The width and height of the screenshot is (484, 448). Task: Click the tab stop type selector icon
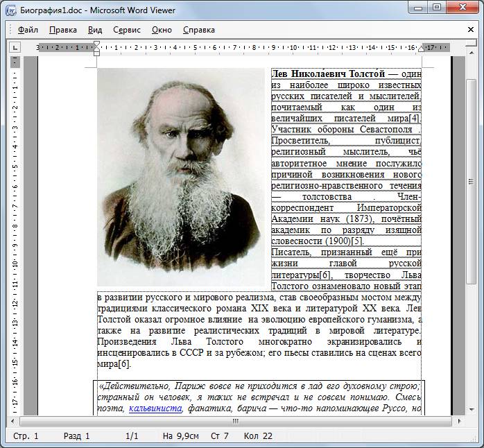(15, 48)
